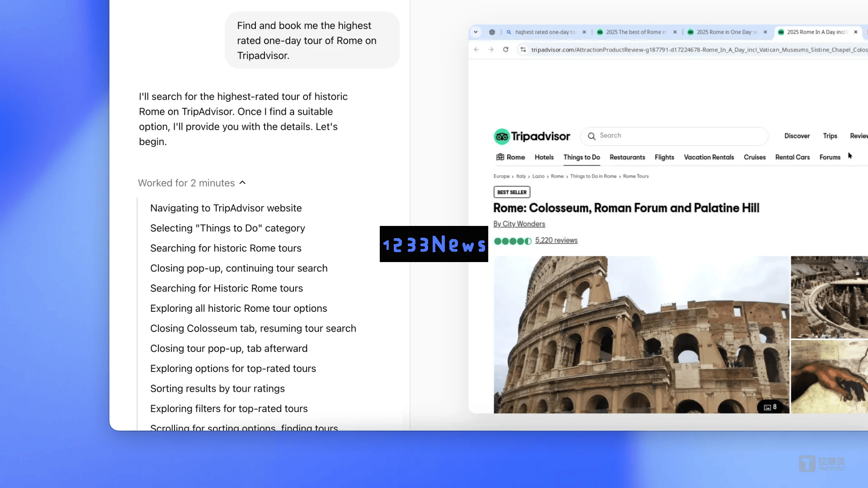Open the '5,220 reviews' link
868x488 pixels.
[556, 240]
